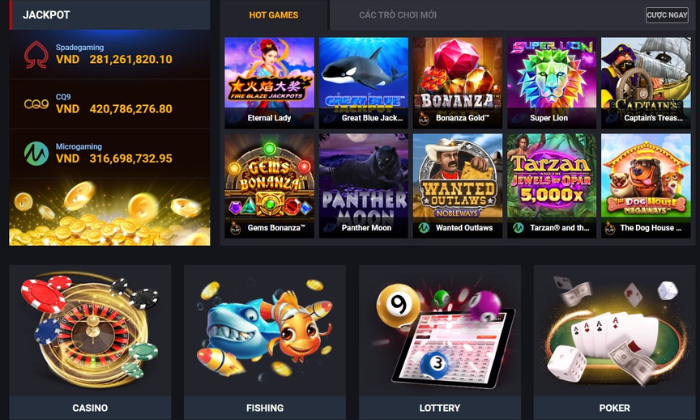Open the Eternal Lady game thumbnail
The width and height of the screenshot is (700, 420).
point(269,83)
